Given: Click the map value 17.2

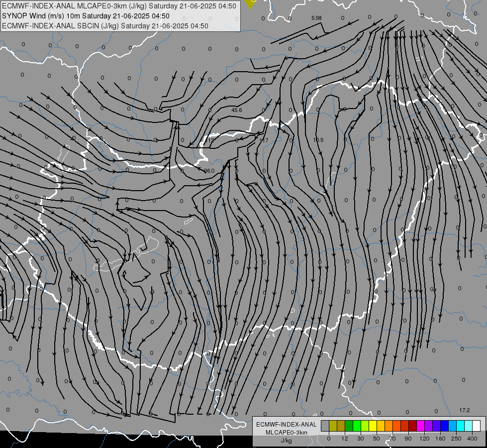Looking at the screenshot, I should coord(465,410).
